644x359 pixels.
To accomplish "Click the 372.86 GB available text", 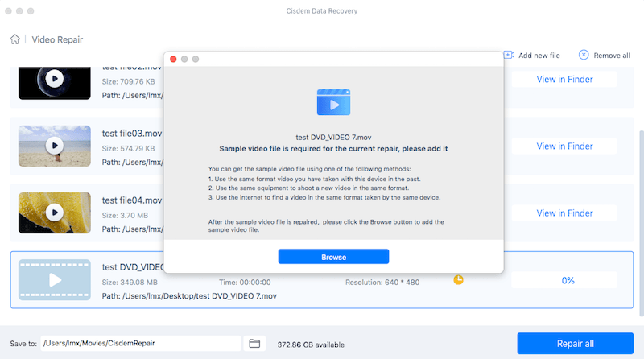I will pyautogui.click(x=311, y=345).
